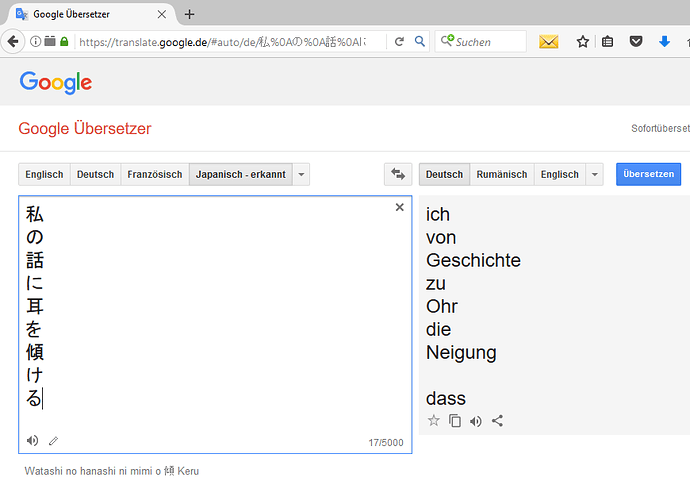Open the blue downloads arrow
Viewport: 690px width, 480px height.
664,42
